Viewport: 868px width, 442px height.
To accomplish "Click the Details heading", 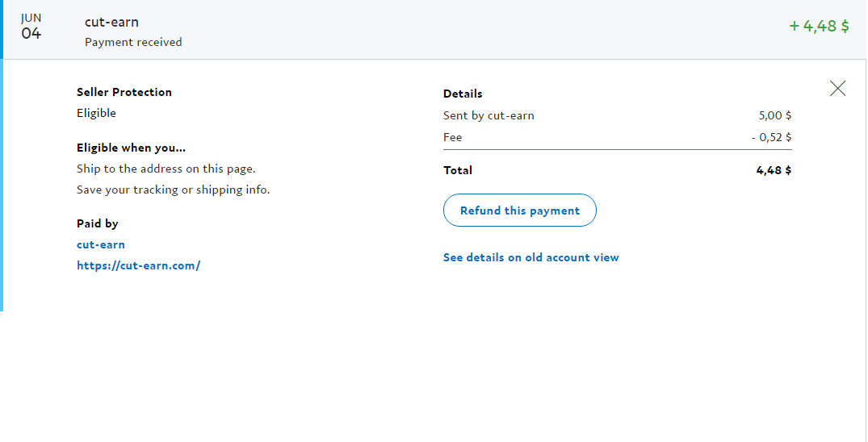I will [x=463, y=94].
